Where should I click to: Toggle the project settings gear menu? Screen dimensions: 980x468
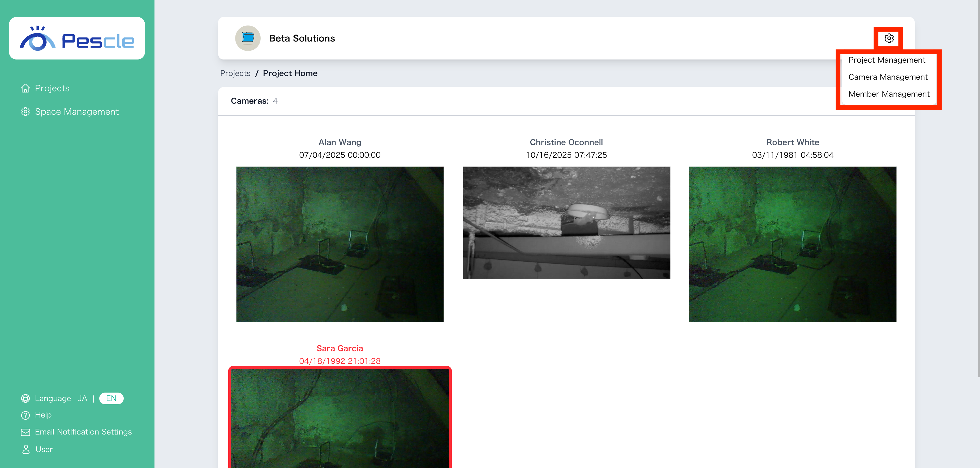(889, 39)
